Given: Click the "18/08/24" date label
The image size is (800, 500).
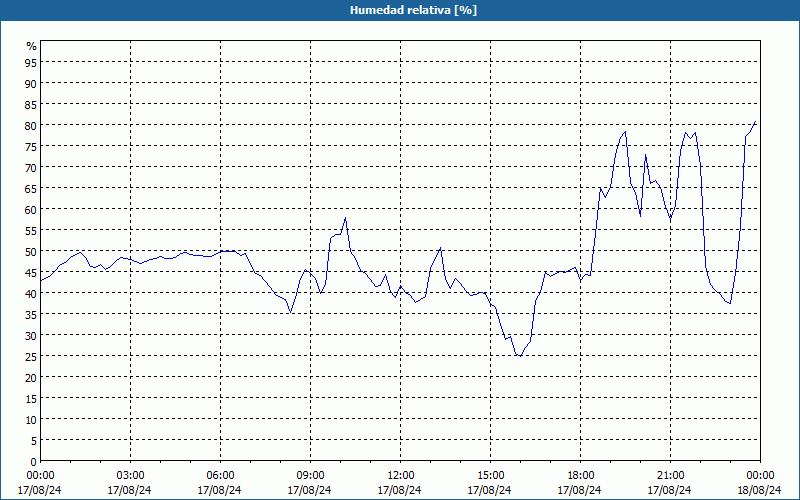Looking at the screenshot, I should 759,490.
